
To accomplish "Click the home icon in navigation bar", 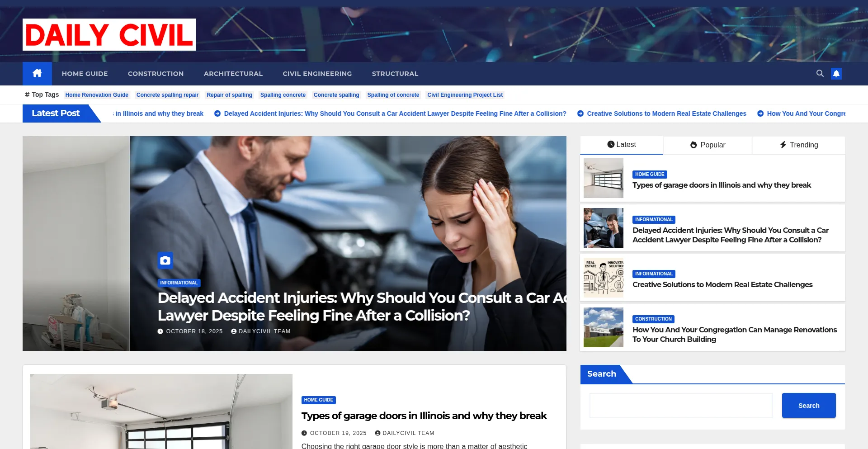I will coord(37,73).
